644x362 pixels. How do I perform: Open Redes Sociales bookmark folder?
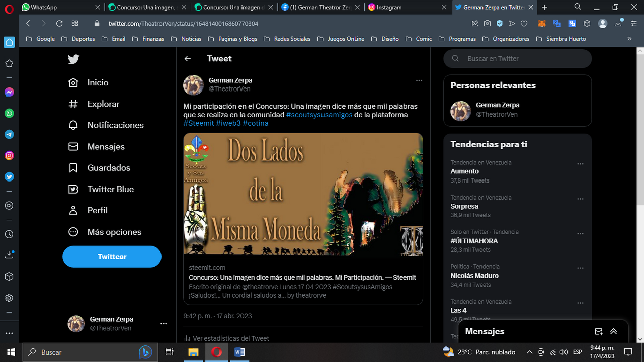287,39
